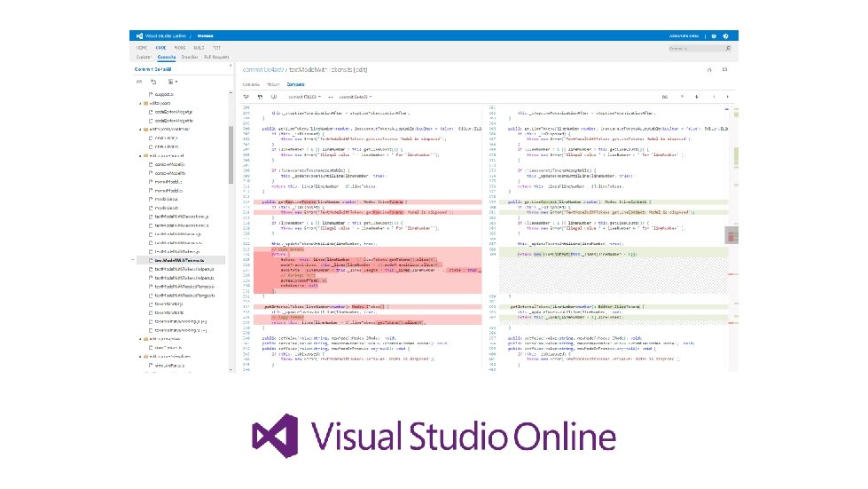Image resolution: width=868 pixels, height=489 pixels.
Task: Click the mail icon in blue header
Action: click(x=714, y=36)
